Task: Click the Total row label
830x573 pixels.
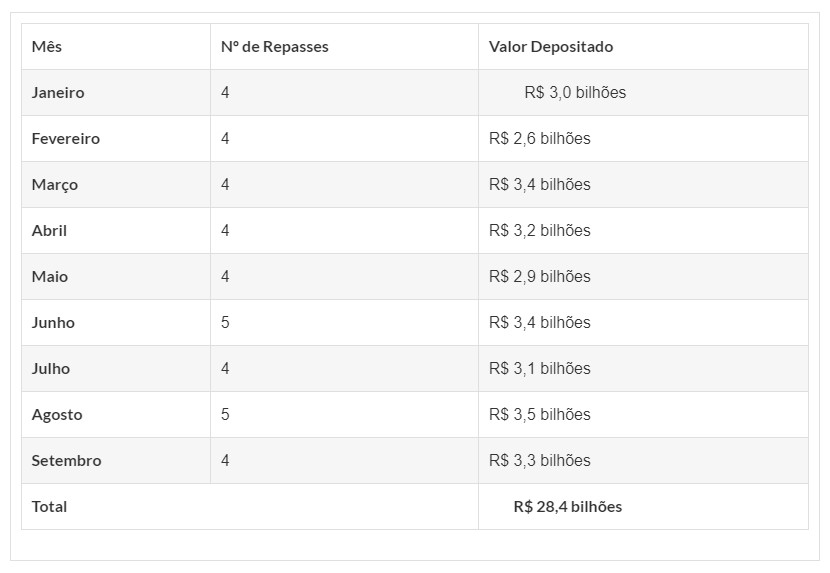Action: coord(49,507)
